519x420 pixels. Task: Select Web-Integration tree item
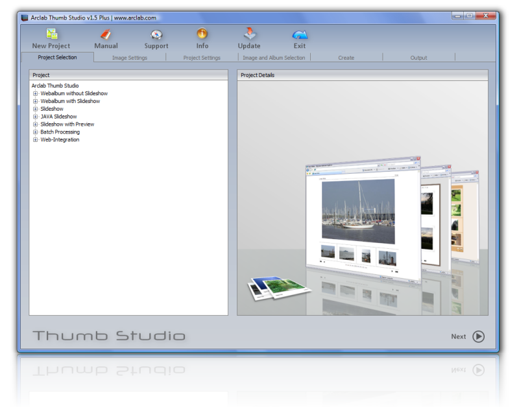click(60, 139)
